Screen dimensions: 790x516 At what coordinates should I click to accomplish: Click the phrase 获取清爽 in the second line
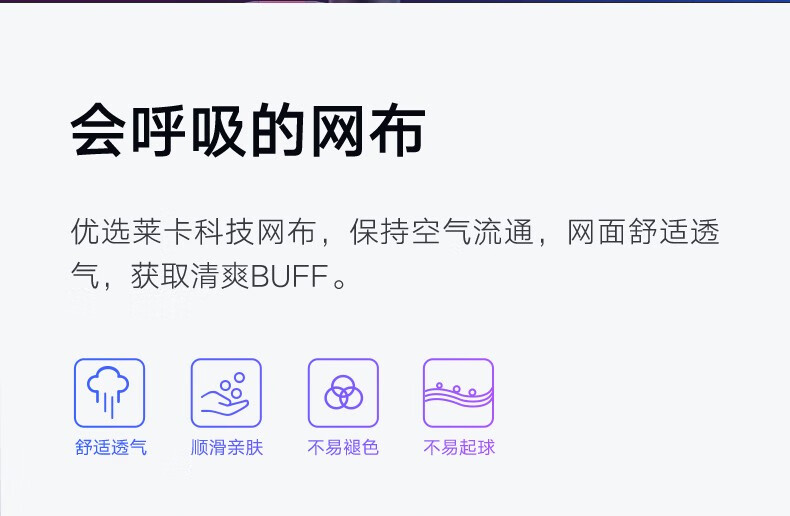(x=190, y=277)
